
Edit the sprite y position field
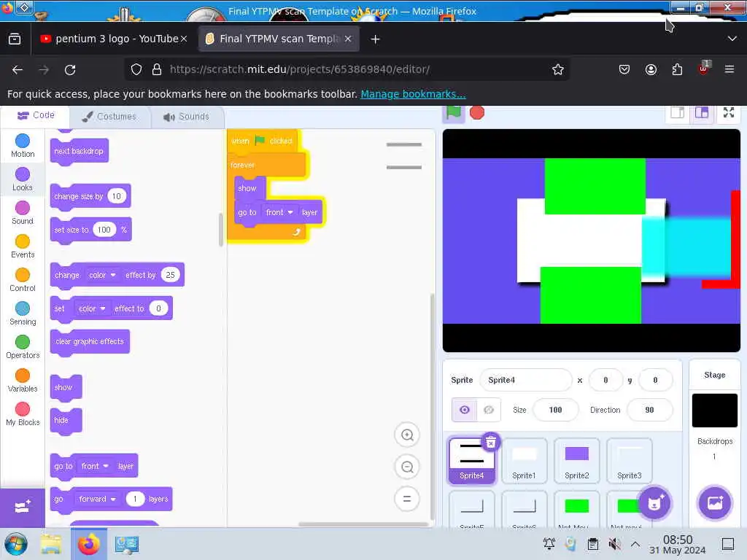click(x=655, y=380)
